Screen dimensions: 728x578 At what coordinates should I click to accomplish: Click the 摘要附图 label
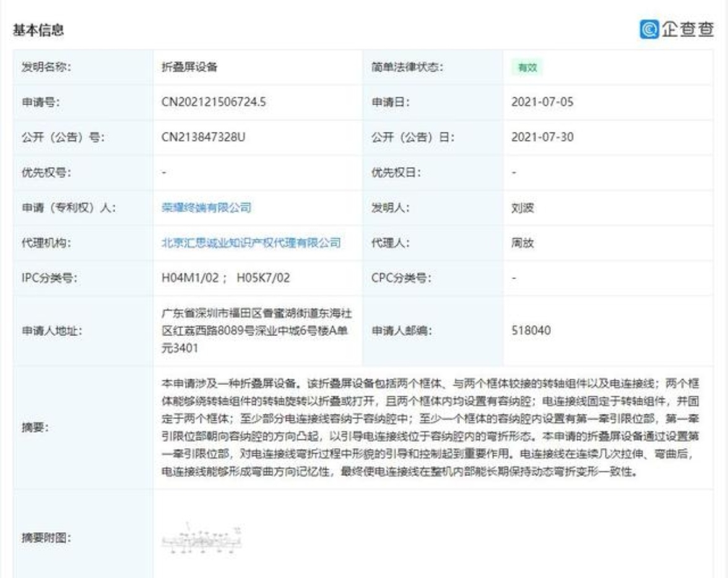coord(46,538)
